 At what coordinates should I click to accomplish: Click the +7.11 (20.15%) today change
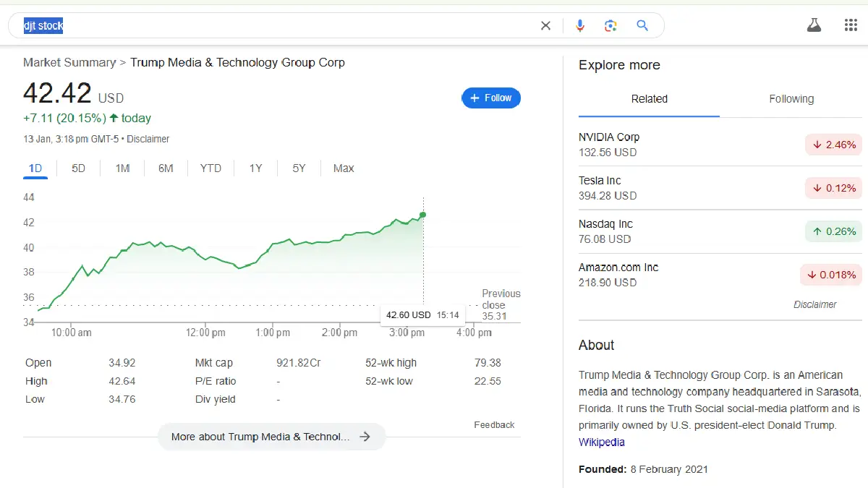[x=87, y=118]
